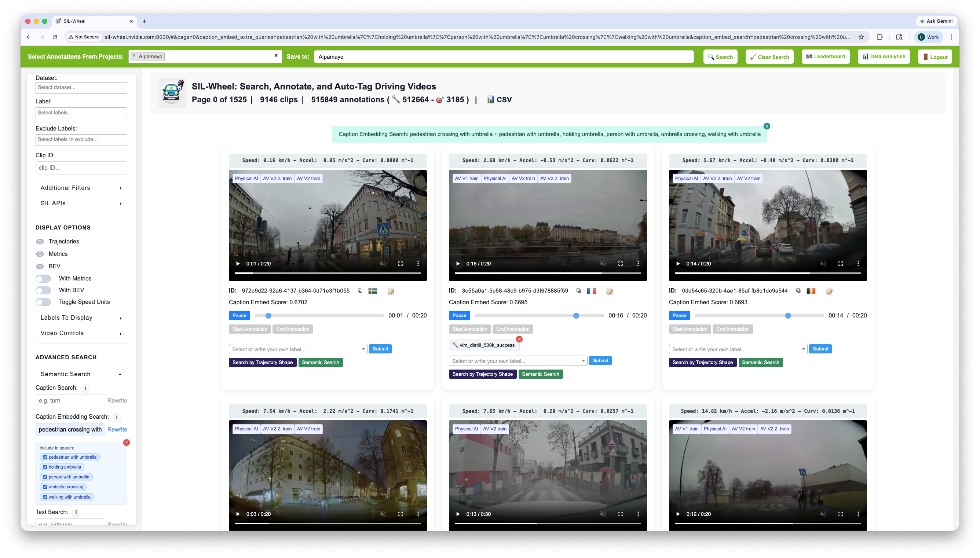This screenshot has height=558, width=980.
Task: Open the note icon for clip 0dd54c65
Action: [x=829, y=291]
